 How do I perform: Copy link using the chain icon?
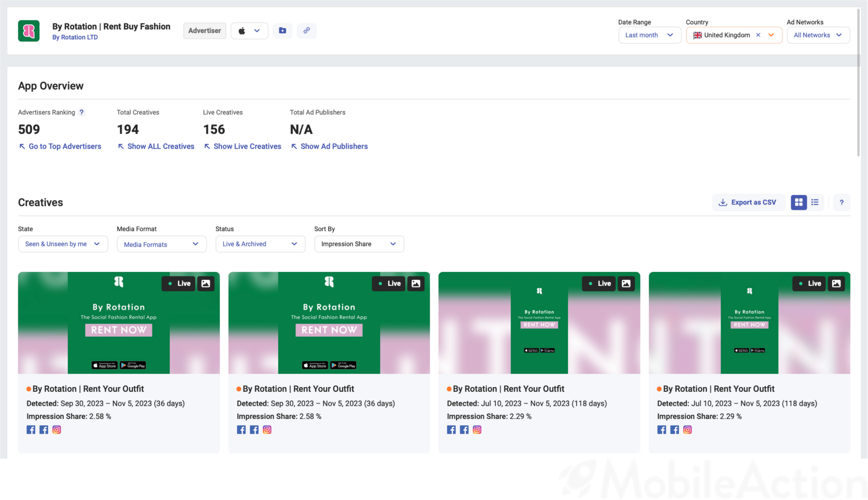pos(307,31)
